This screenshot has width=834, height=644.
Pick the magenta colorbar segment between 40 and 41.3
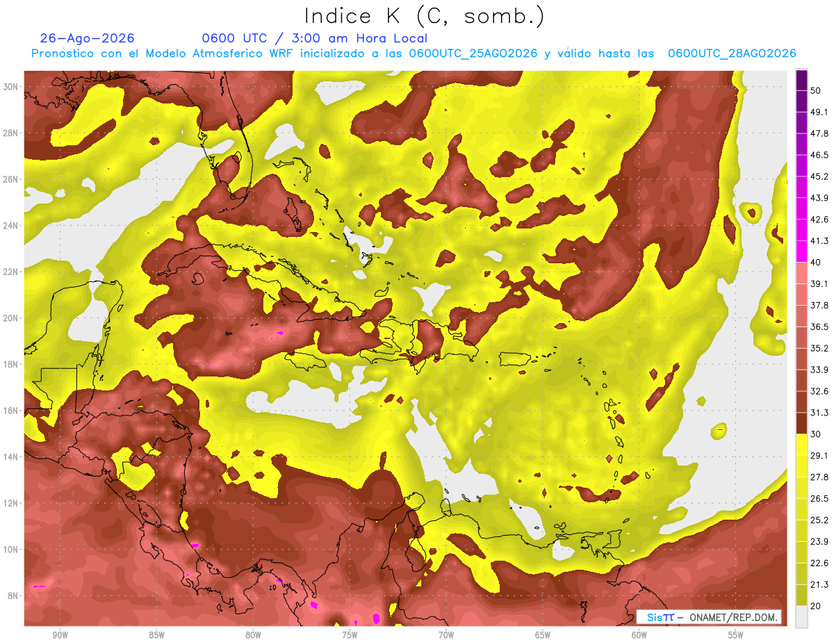pos(801,251)
